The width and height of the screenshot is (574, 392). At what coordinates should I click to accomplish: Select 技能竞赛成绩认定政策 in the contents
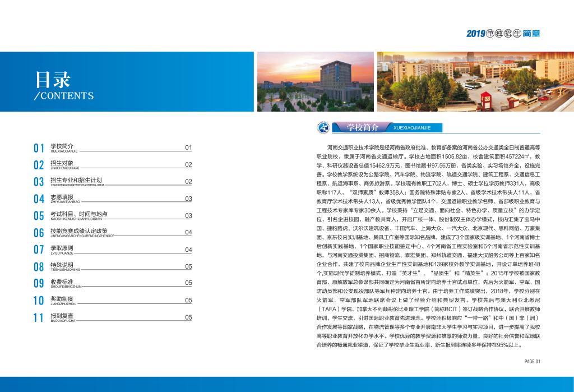pos(79,231)
